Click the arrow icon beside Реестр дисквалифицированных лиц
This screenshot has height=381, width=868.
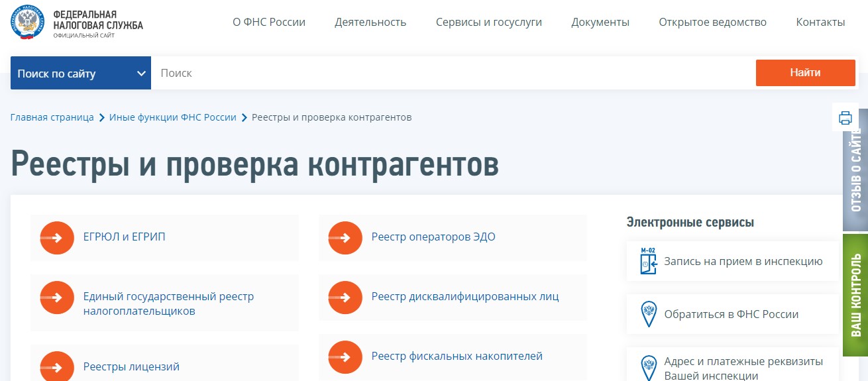pos(345,298)
